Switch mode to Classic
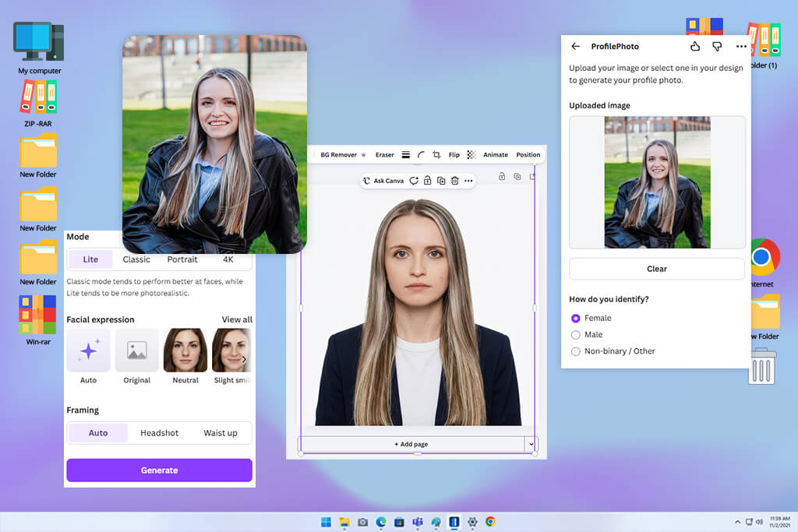This screenshot has height=532, width=798. pyautogui.click(x=136, y=259)
